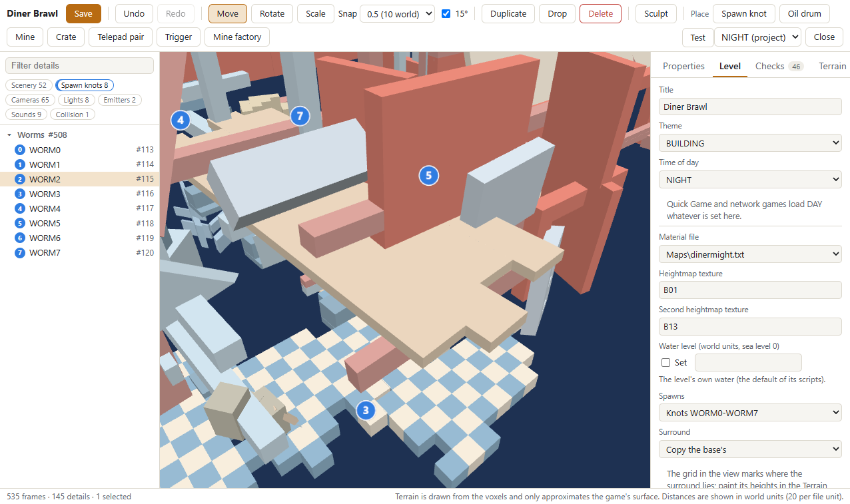Click spawn knot marker 7 in viewport

click(300, 117)
